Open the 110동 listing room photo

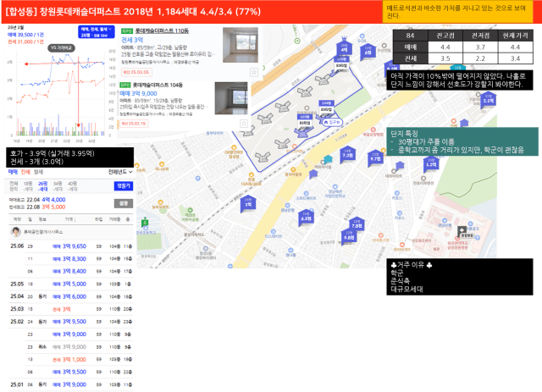[241, 45]
